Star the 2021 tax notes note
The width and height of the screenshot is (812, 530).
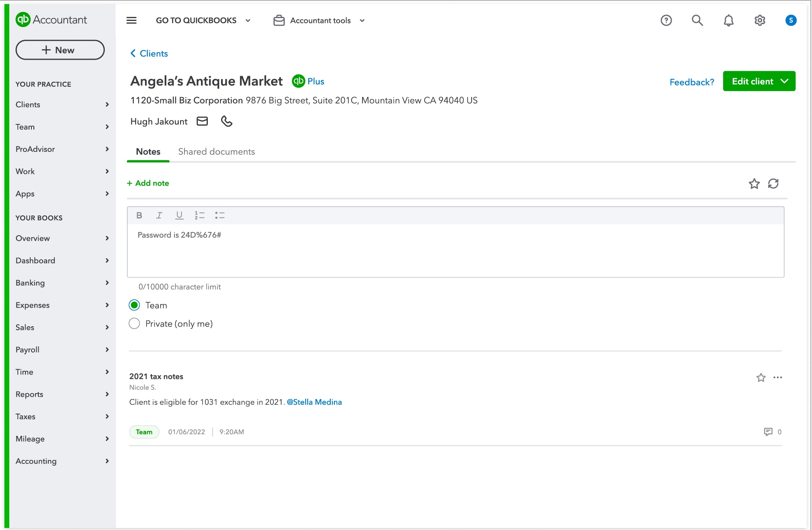761,377
